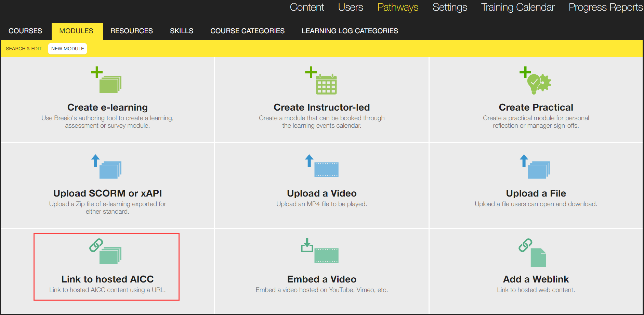Open the Progress Reports menu
Screen dimensions: 644x315
click(x=606, y=7)
